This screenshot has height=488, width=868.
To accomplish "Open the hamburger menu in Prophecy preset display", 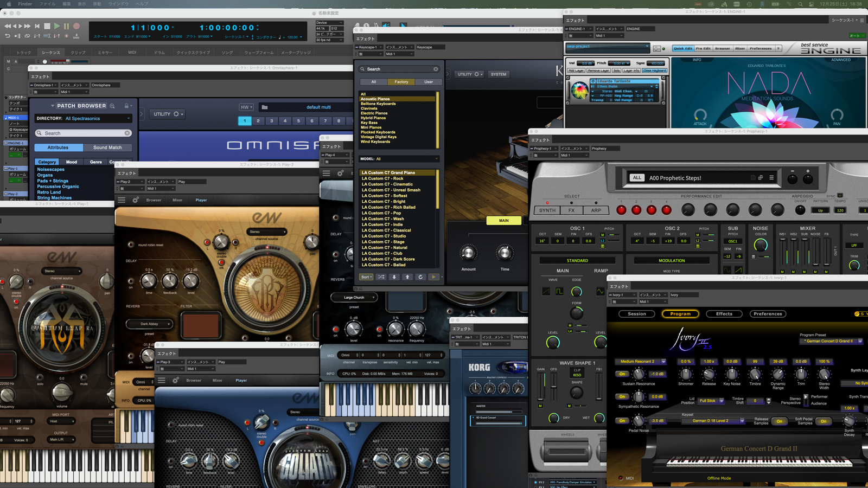I will click(x=771, y=178).
